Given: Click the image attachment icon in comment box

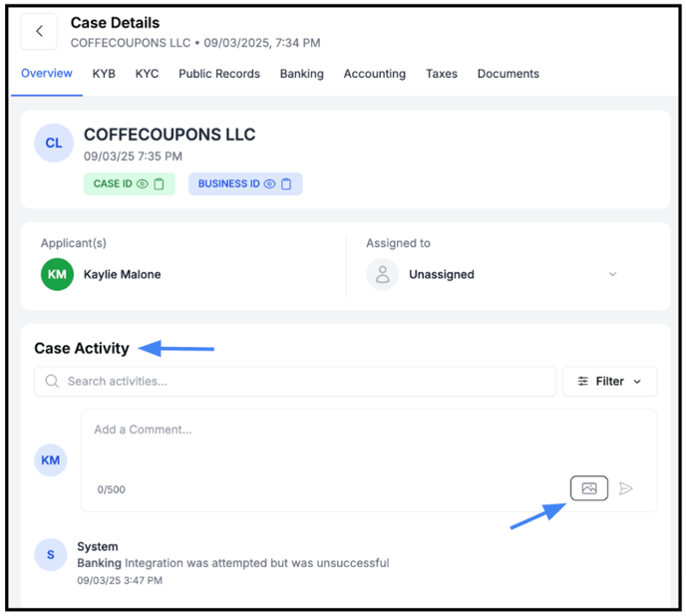Looking at the screenshot, I should 589,488.
